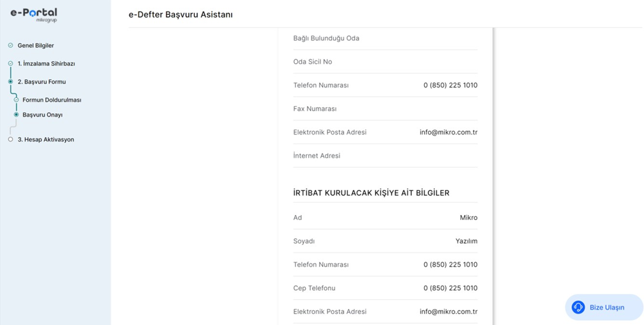Click the Başvuru Onayı active step dot

click(16, 115)
